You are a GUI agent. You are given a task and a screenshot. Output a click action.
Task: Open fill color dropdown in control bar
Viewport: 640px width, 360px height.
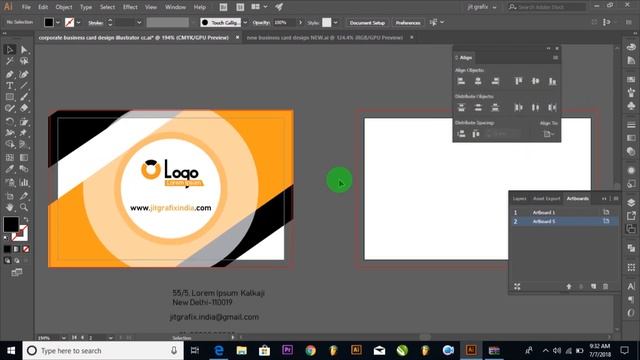58,22
